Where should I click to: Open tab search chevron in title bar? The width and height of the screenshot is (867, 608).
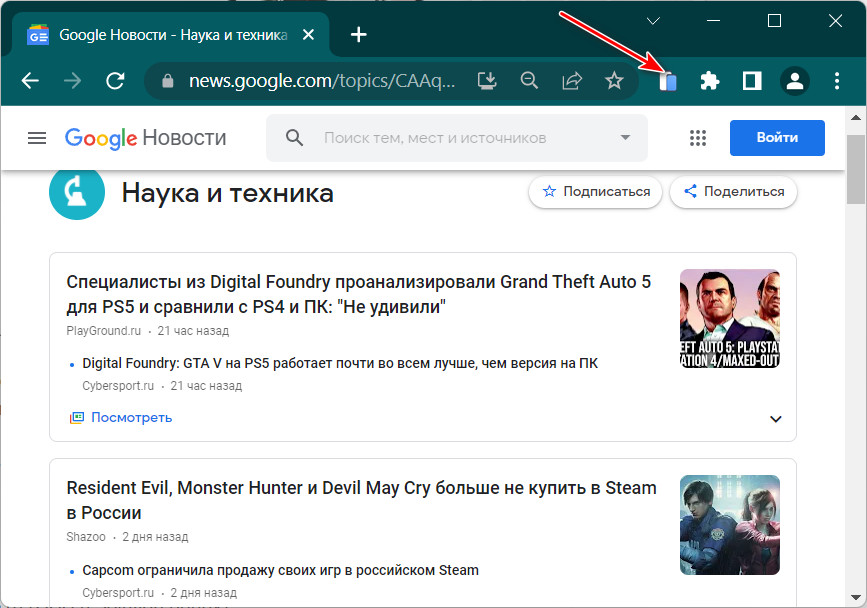click(654, 21)
